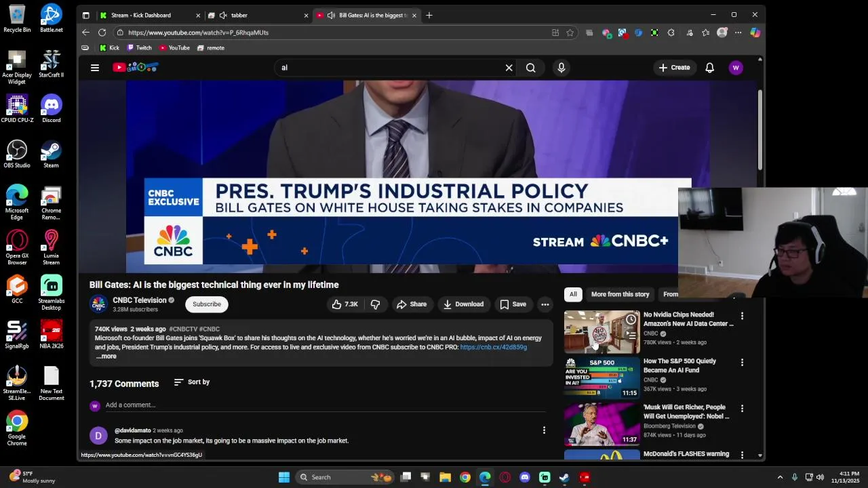Mute the Bill Gates tab audio icon

[x=330, y=15]
